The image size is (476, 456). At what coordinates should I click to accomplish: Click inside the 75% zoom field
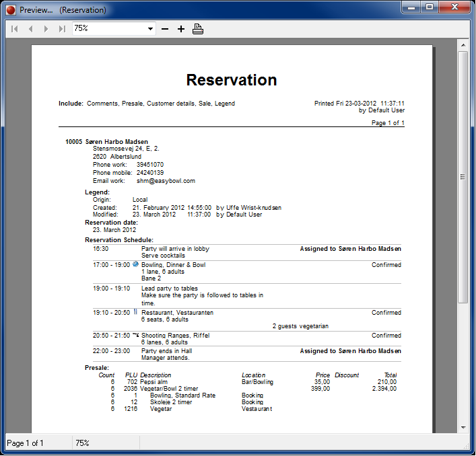click(x=108, y=29)
